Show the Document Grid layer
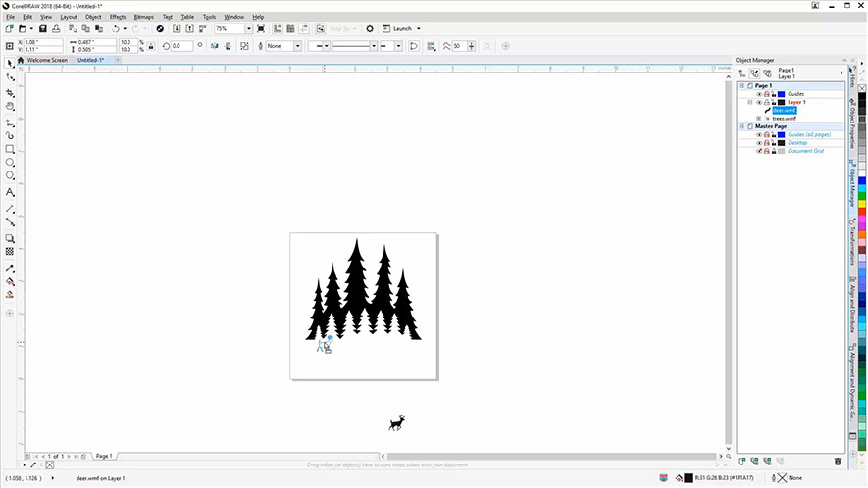Viewport: 868px width, 488px height. pyautogui.click(x=759, y=151)
